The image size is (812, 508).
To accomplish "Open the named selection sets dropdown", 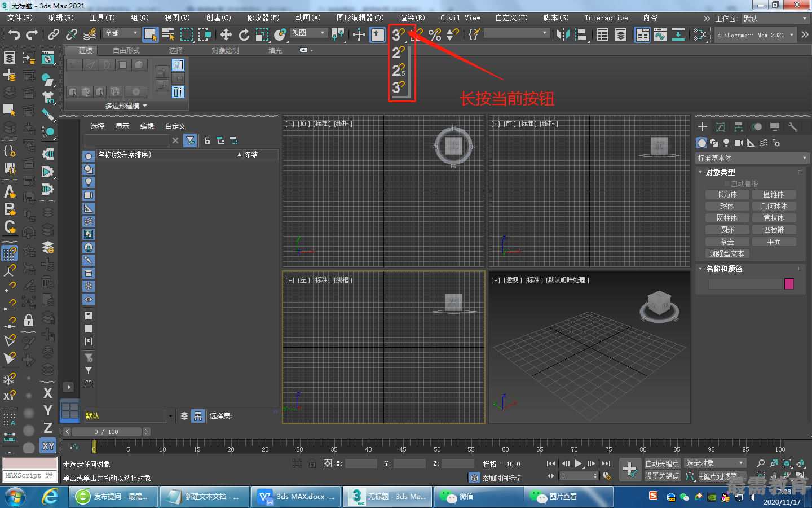I will coord(517,33).
